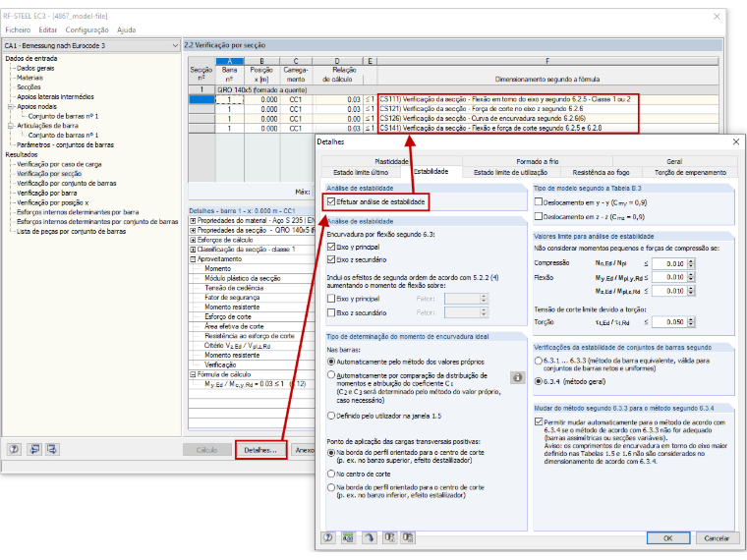Switch to the 'Resistência ao fogo' tab

[601, 172]
